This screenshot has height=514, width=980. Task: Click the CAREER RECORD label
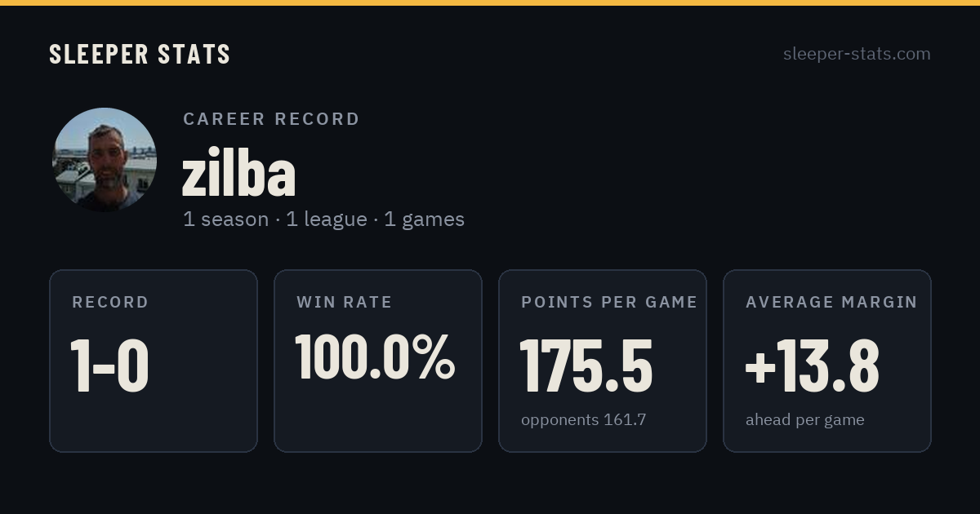click(x=271, y=119)
